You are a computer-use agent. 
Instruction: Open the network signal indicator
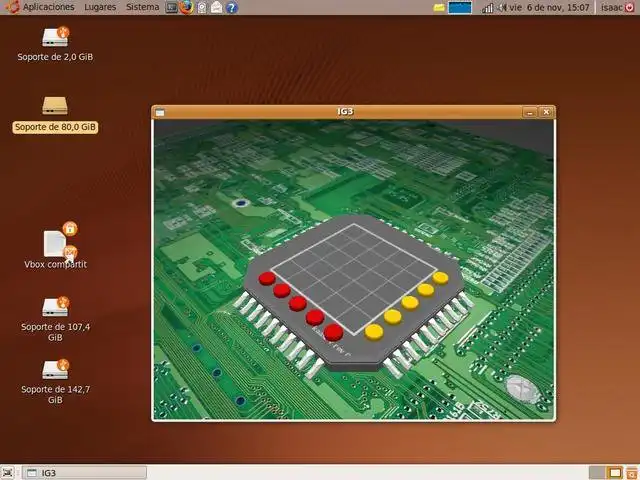pos(488,8)
